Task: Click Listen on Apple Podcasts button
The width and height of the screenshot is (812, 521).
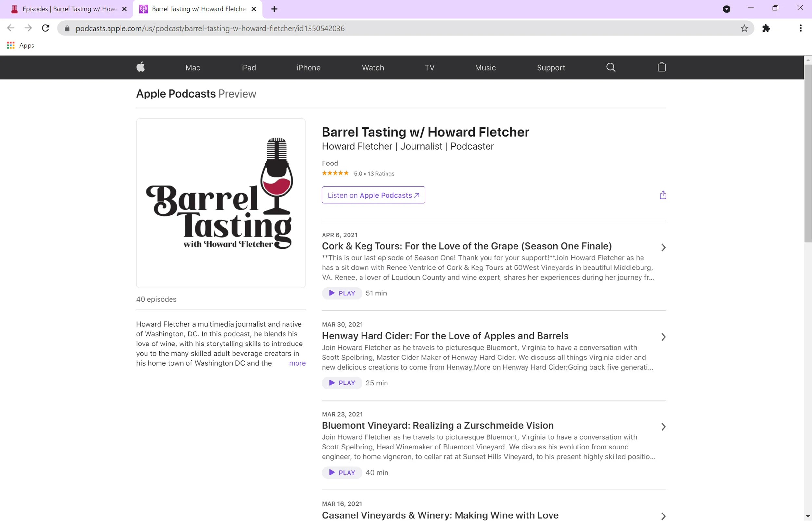Action: pyautogui.click(x=373, y=195)
